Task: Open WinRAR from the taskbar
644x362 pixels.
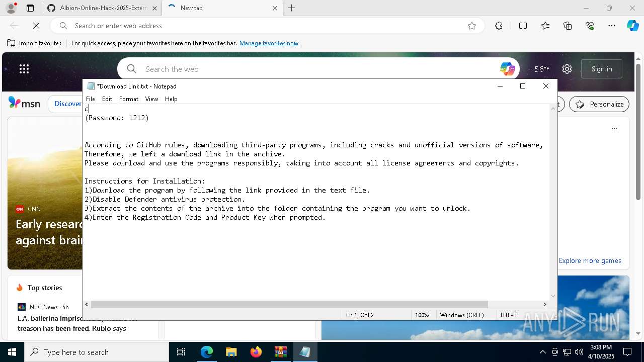Action: click(x=280, y=352)
